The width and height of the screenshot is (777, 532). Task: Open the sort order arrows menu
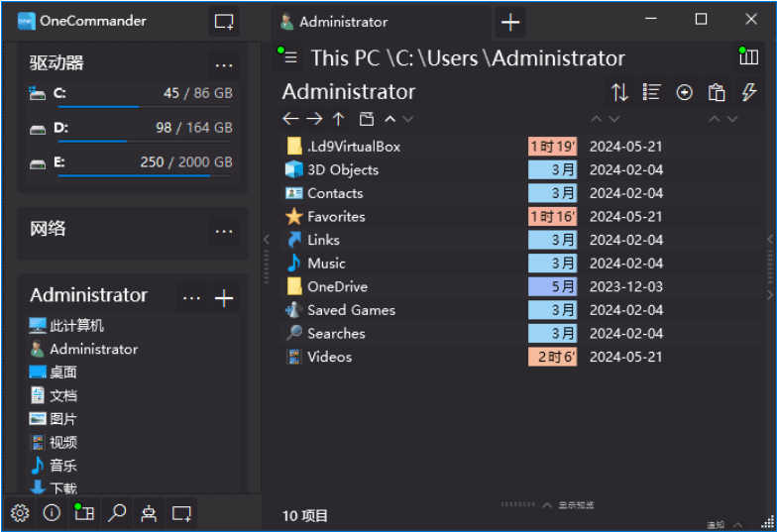click(619, 92)
